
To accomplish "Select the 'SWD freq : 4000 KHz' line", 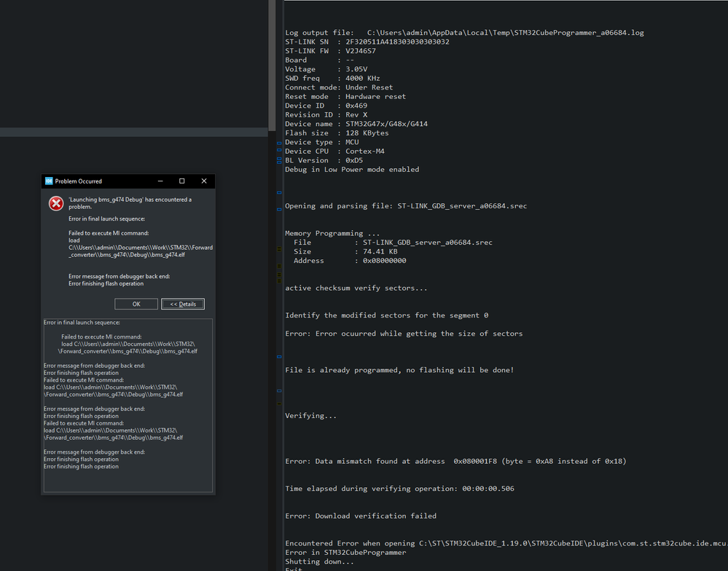I will coord(332,78).
